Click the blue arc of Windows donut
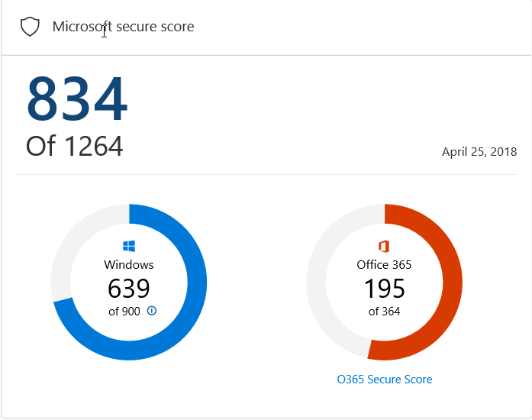532x420 pixels. click(x=195, y=283)
